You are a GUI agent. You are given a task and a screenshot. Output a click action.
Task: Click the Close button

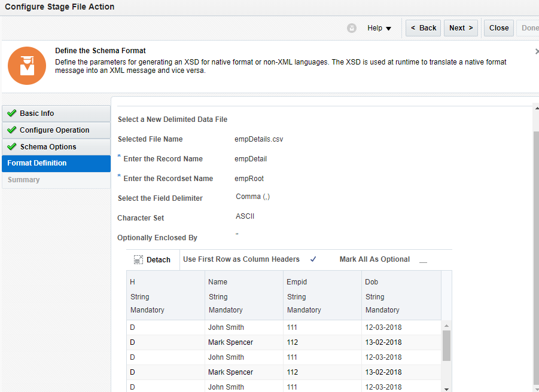coord(498,27)
